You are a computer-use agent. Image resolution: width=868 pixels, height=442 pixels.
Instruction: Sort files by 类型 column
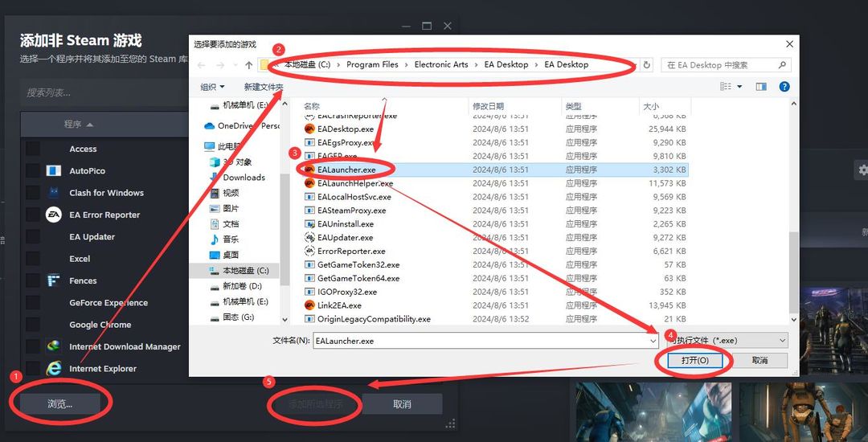pos(573,105)
